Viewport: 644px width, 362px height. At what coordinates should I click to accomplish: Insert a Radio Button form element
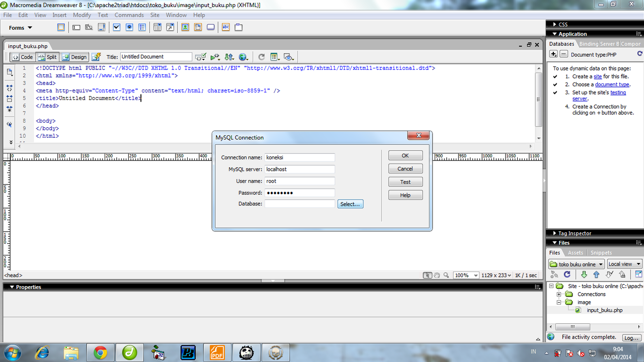[x=129, y=27]
